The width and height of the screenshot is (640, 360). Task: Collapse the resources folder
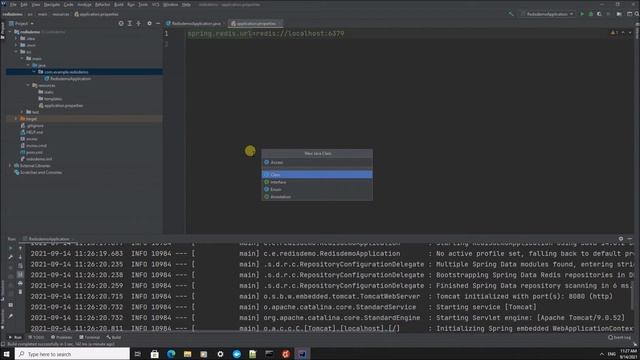28,85
